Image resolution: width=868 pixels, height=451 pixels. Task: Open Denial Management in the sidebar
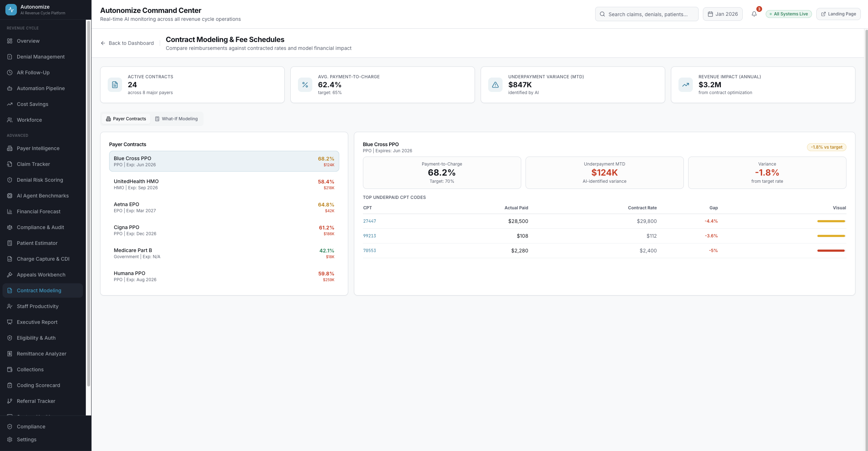pyautogui.click(x=41, y=57)
